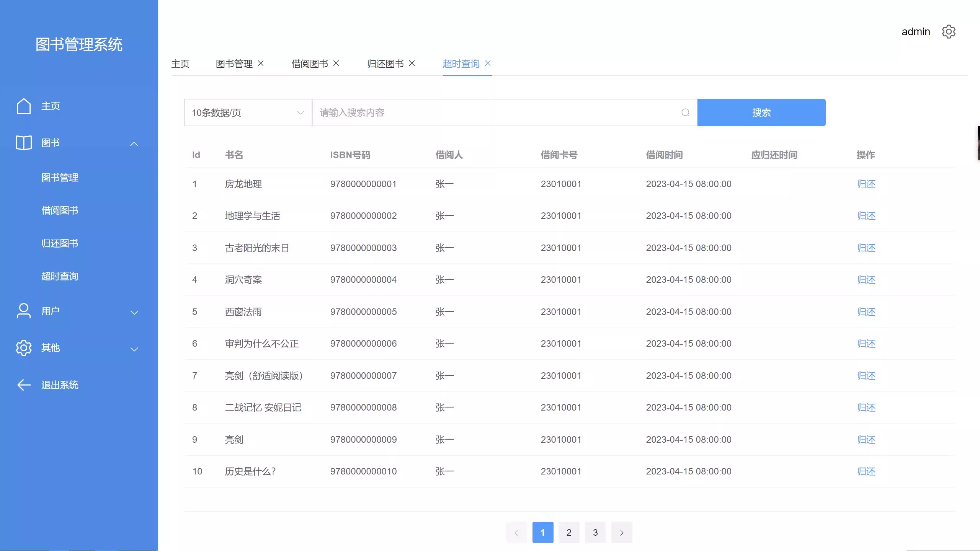Click 归还 for 历史是什么?
This screenshot has width=980, height=551.
(866, 471)
